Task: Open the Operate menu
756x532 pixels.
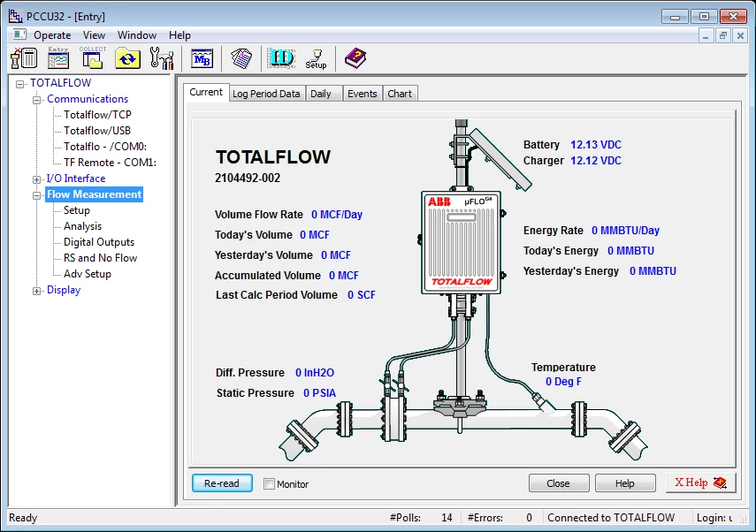Action: [x=52, y=34]
